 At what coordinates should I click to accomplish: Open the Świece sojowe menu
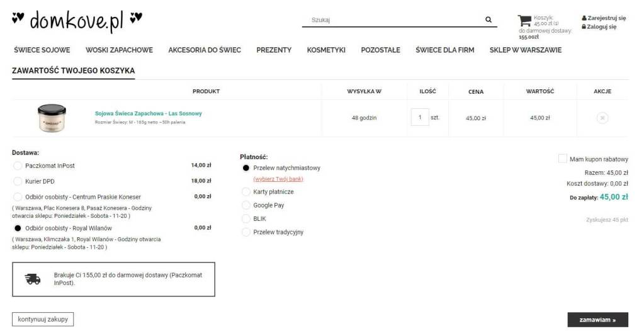(x=42, y=50)
